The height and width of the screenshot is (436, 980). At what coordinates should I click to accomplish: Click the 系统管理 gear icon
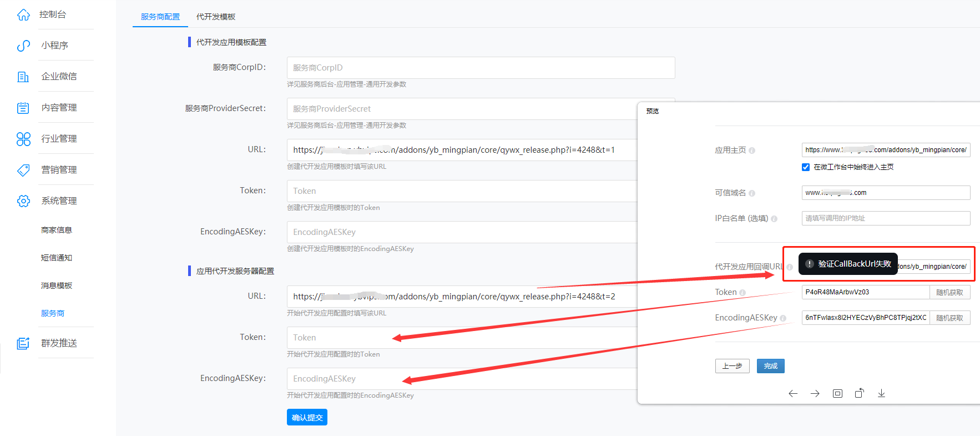point(23,201)
